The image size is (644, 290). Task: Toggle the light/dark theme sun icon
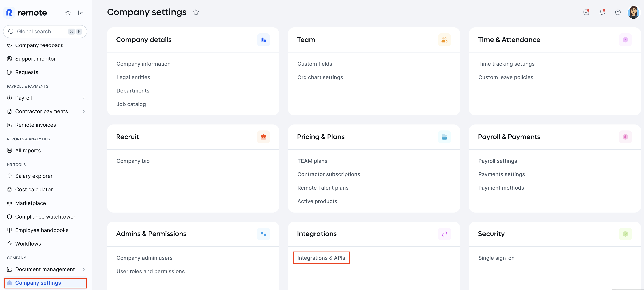[x=68, y=13]
